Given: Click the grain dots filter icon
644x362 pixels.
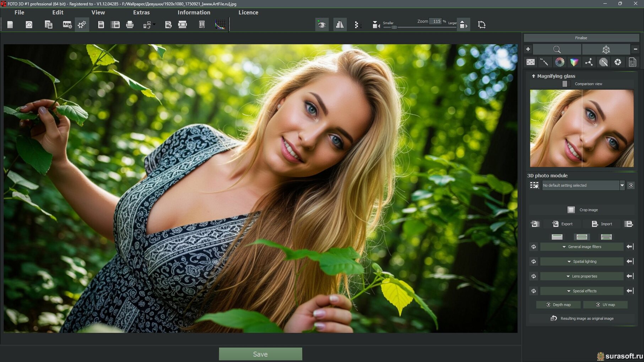Looking at the screenshot, I should (530, 62).
